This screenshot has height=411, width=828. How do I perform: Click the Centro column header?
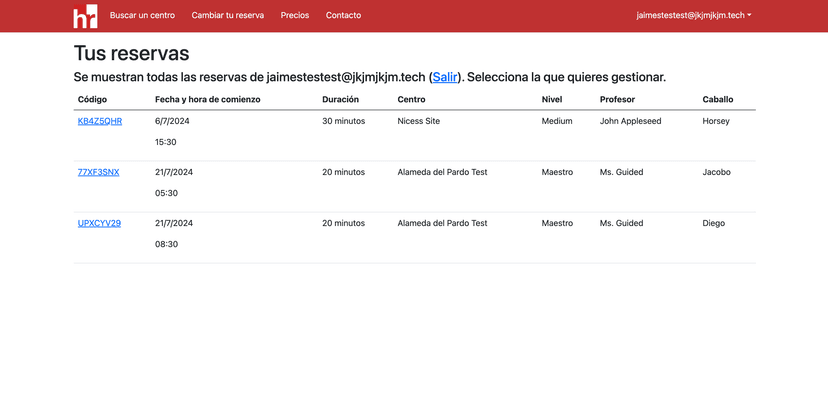(x=411, y=100)
